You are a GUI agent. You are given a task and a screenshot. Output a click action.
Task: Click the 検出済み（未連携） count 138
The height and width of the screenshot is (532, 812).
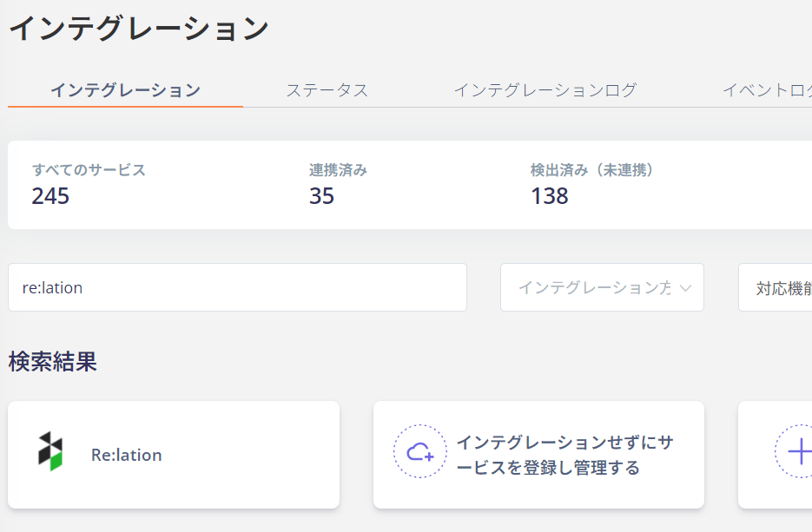550,196
